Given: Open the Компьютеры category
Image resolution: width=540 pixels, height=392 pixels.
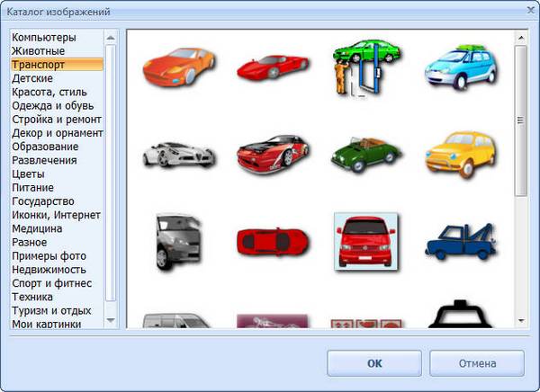Looking at the screenshot, I should coord(44,38).
